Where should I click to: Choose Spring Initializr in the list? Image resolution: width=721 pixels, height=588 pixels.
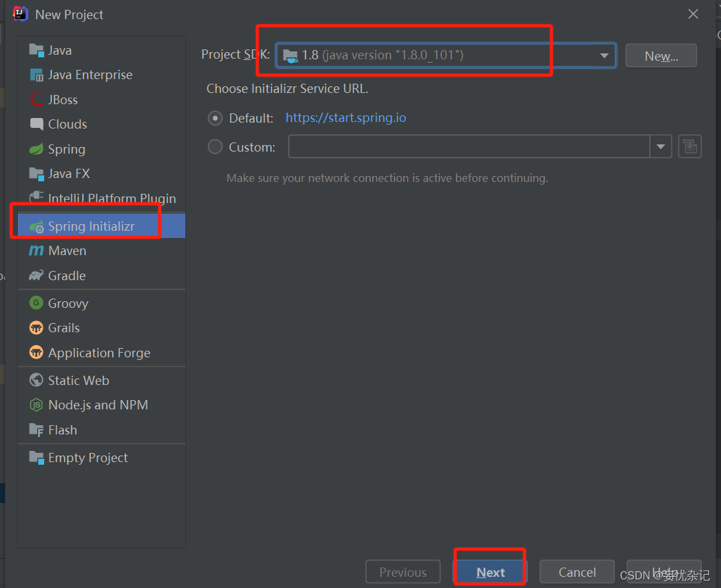click(101, 225)
